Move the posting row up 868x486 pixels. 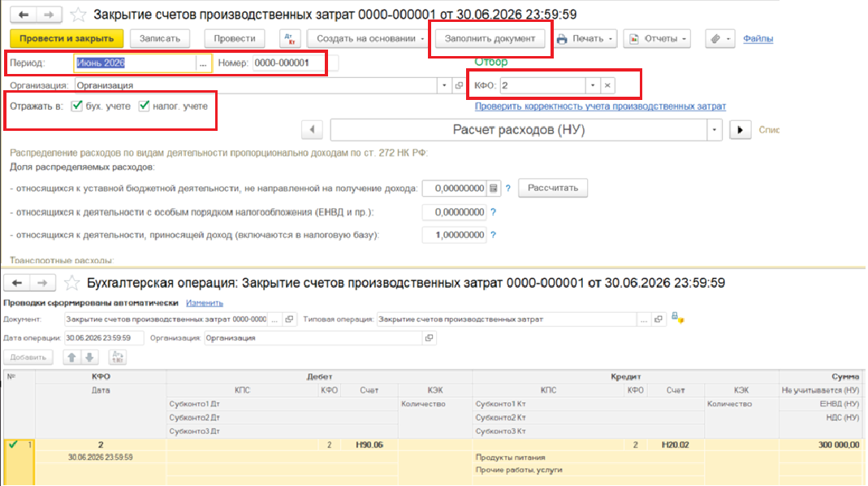click(x=71, y=358)
